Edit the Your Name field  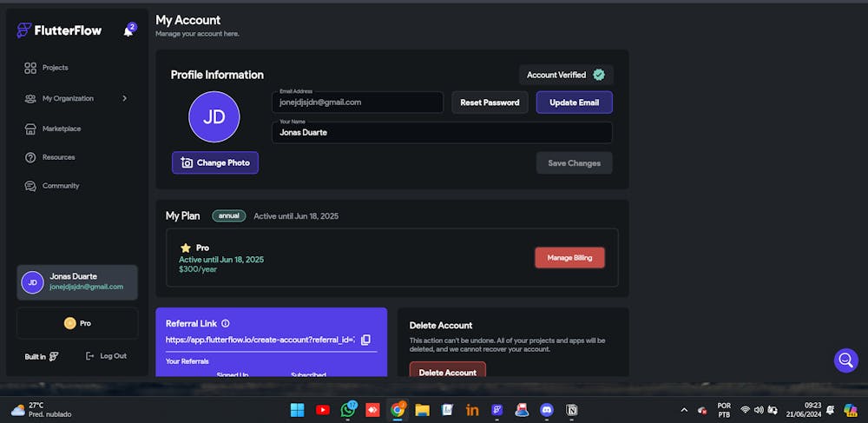(x=442, y=132)
